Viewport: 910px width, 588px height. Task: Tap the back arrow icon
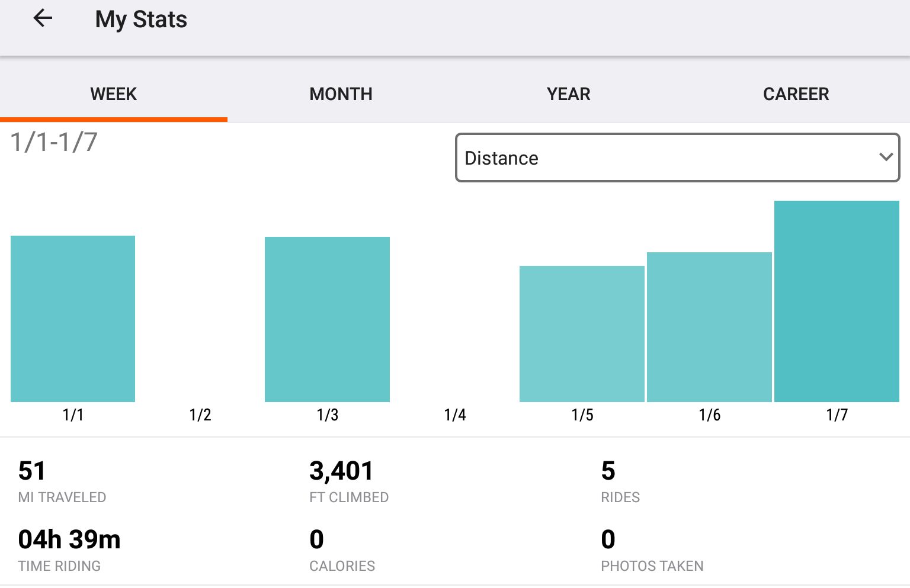tap(43, 19)
